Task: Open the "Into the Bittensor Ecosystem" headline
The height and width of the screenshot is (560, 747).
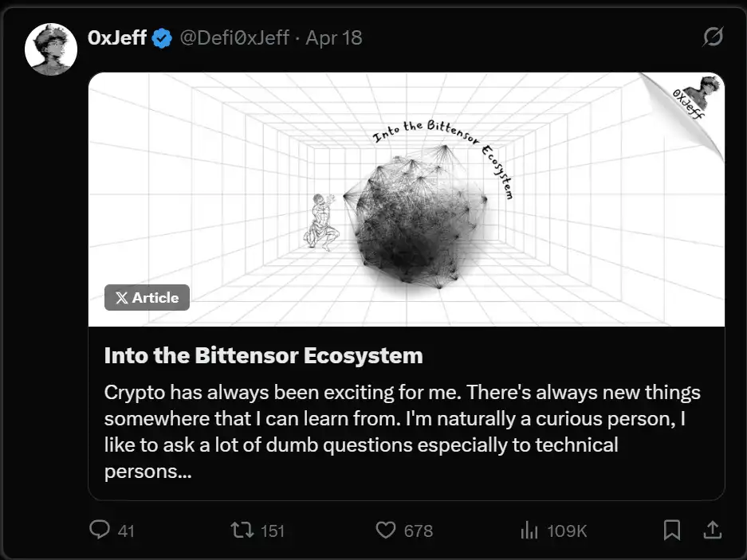Action: (263, 355)
